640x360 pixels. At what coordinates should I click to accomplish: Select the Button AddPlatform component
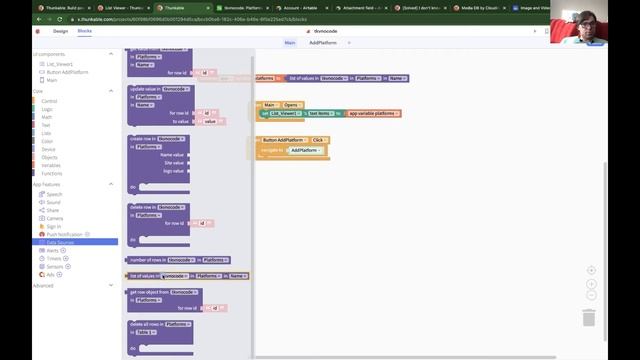(x=67, y=72)
